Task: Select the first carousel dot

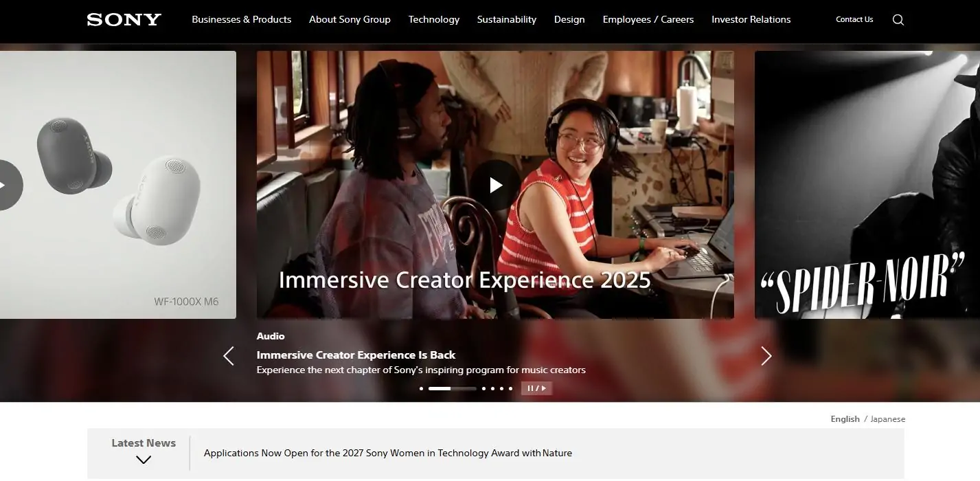Action: (x=421, y=388)
